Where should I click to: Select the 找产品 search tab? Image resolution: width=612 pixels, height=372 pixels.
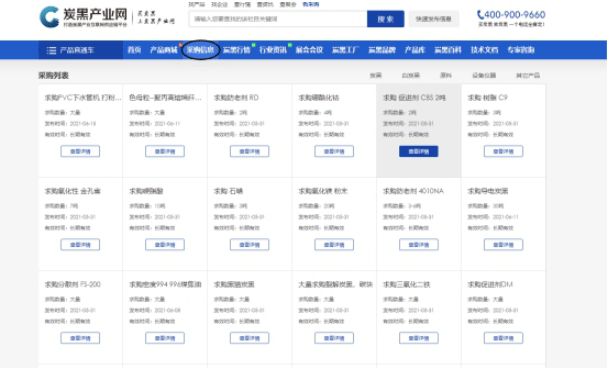point(197,4)
